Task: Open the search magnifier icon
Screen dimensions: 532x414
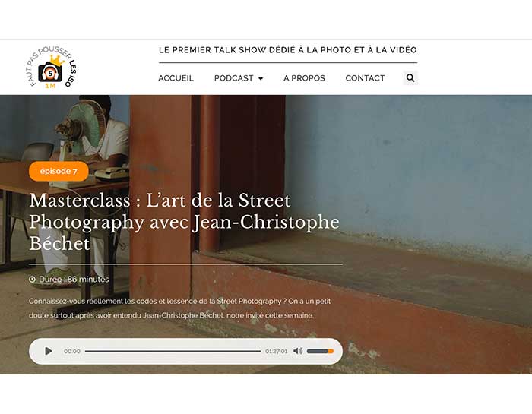Action: click(x=410, y=78)
